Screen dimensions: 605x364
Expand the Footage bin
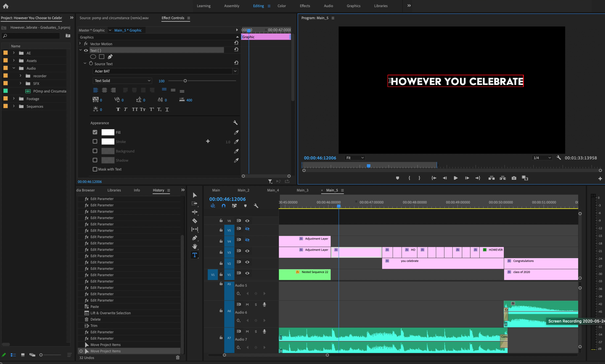click(14, 99)
